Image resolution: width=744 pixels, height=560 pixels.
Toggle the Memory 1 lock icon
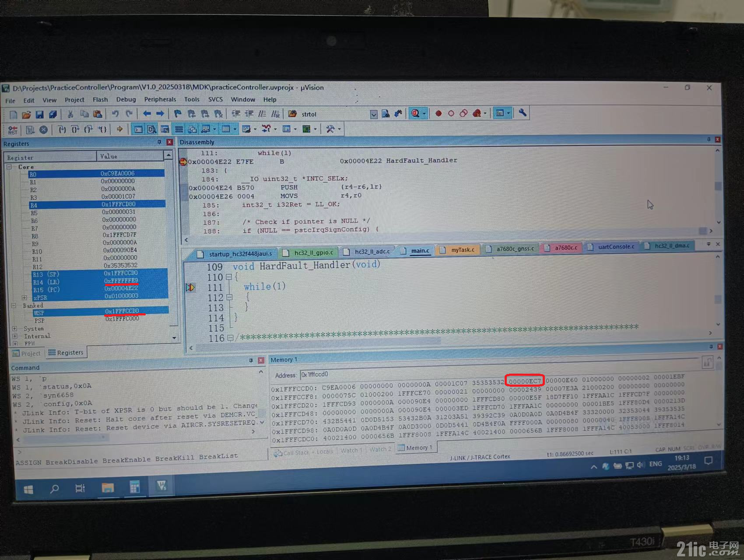(x=707, y=362)
